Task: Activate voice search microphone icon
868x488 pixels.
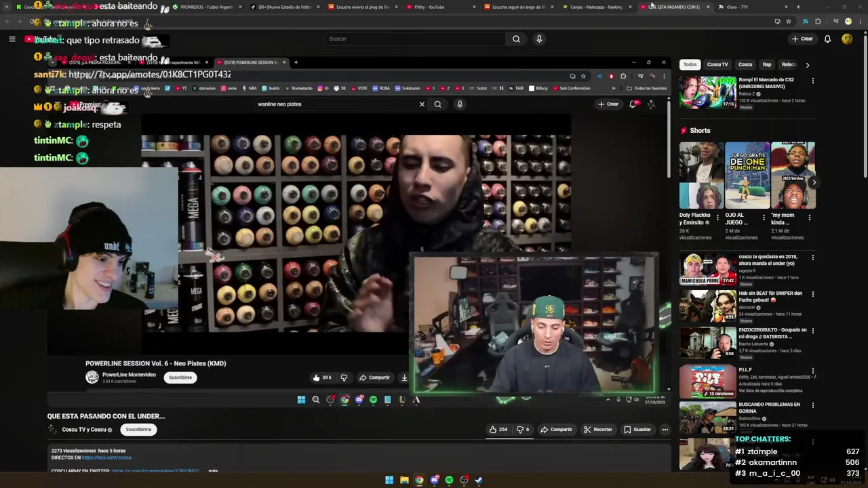Action: (x=539, y=39)
